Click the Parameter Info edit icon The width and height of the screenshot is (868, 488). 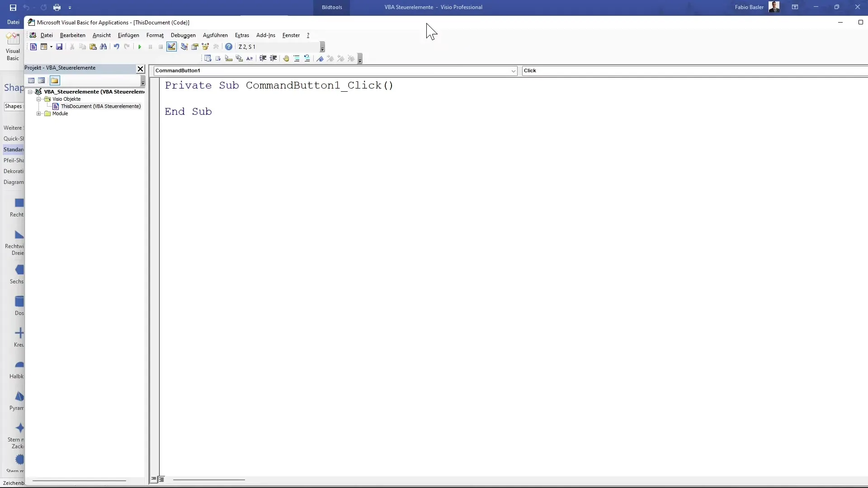239,58
